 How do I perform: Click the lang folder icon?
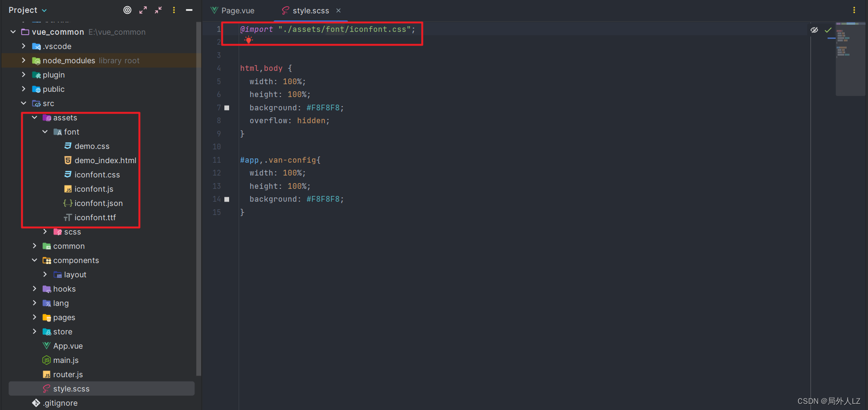[47, 303]
